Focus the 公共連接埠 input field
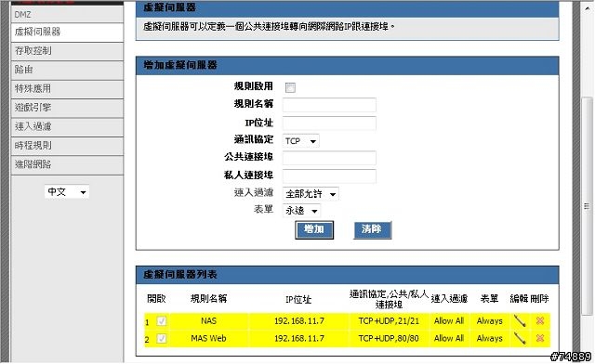This screenshot has height=364, width=595. click(329, 158)
